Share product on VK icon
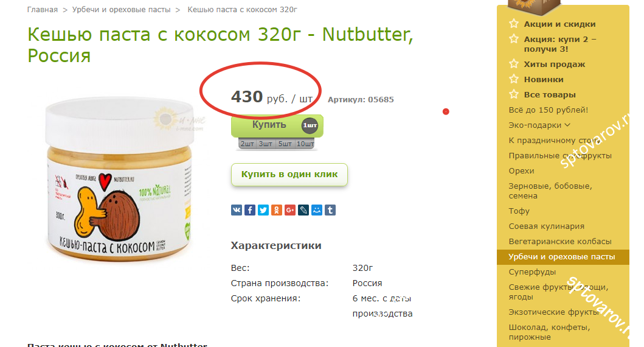The image size is (644, 347). (x=237, y=210)
